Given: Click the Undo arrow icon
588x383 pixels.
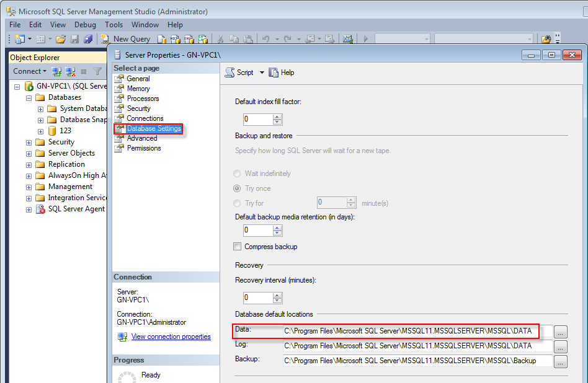Looking at the screenshot, I should click(266, 39).
